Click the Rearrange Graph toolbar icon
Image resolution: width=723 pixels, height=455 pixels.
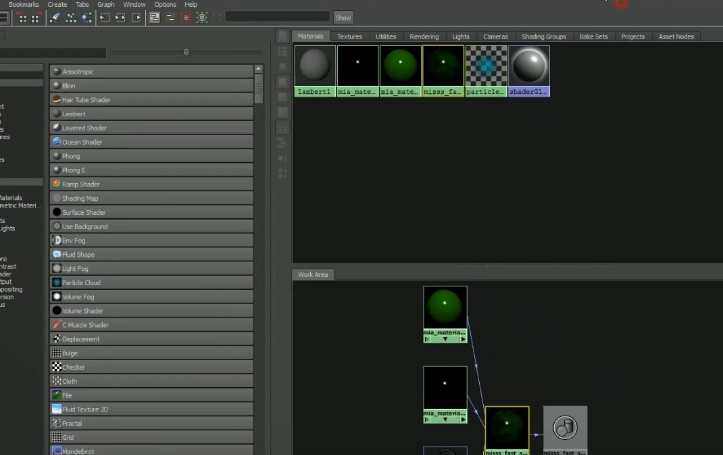[71, 18]
